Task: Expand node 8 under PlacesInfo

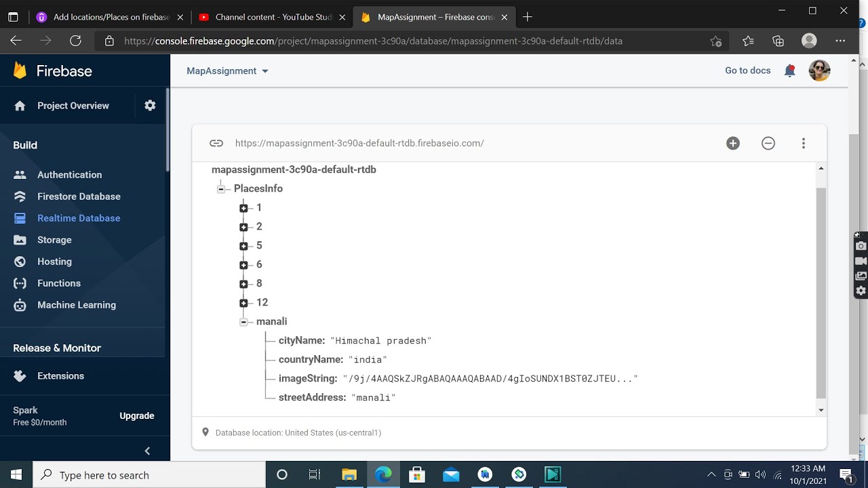Action: 243,284
